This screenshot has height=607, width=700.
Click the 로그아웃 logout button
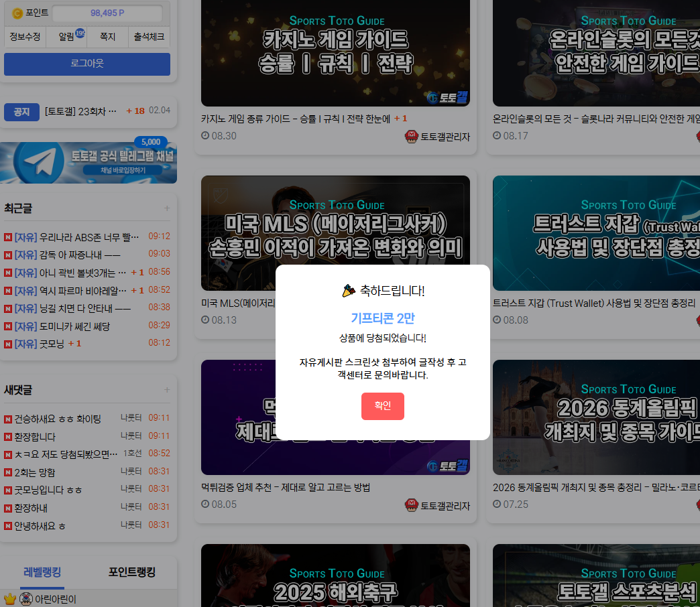87,64
